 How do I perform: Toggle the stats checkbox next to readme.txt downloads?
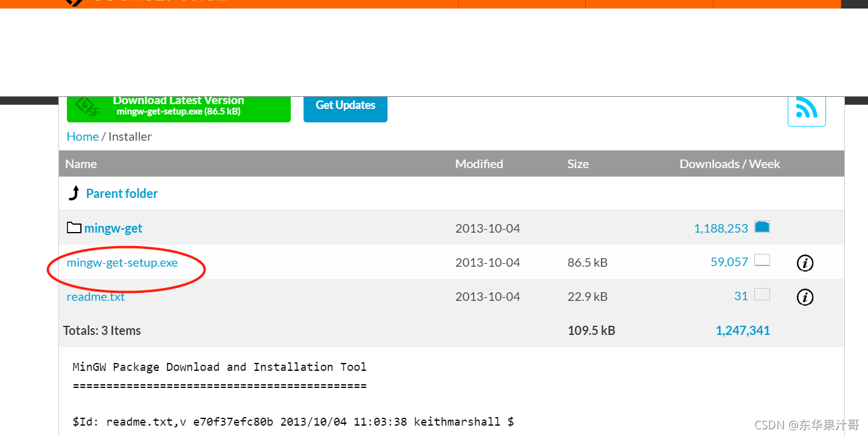click(763, 294)
